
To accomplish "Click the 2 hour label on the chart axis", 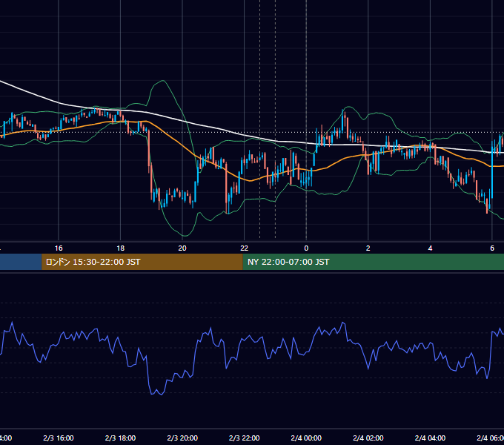I will (x=368, y=248).
